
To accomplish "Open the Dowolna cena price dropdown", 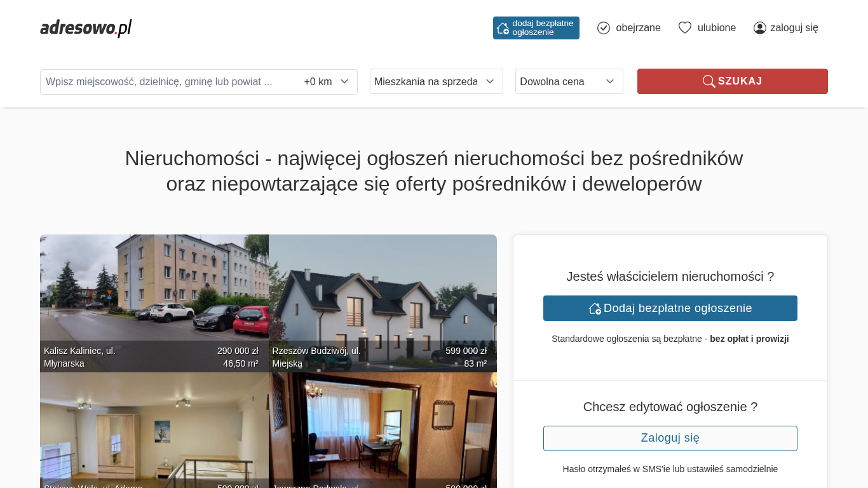I will (x=569, y=81).
